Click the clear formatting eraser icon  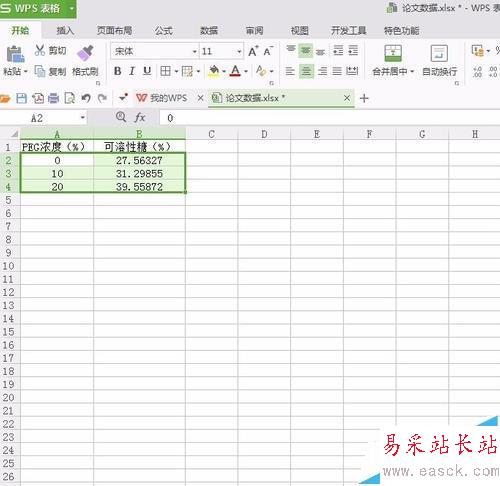pos(261,71)
